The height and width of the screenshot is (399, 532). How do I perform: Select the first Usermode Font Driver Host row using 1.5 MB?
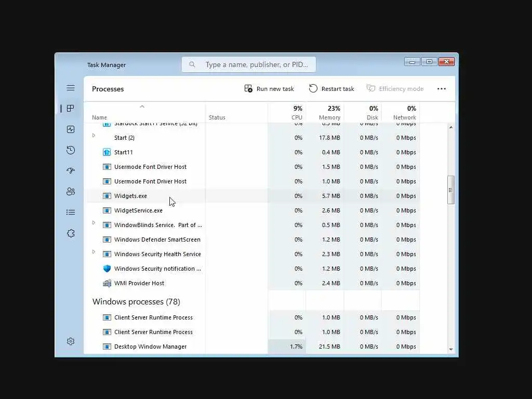tap(253, 167)
